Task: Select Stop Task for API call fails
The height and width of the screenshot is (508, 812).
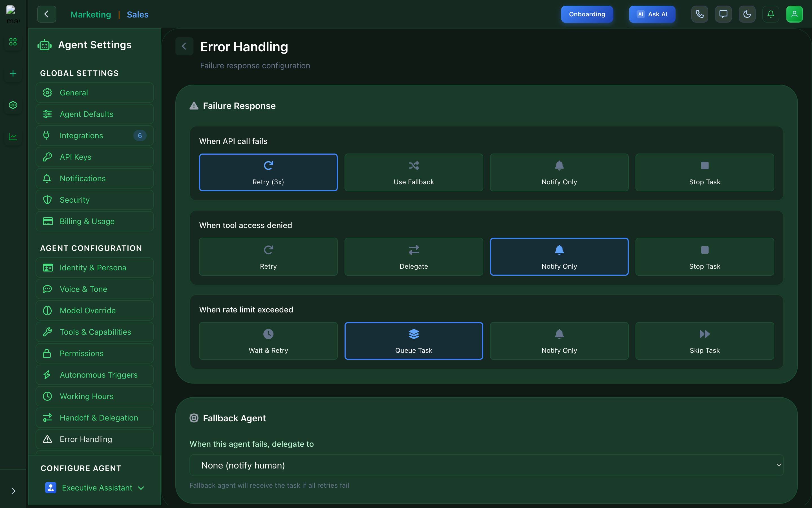Action: (705, 172)
